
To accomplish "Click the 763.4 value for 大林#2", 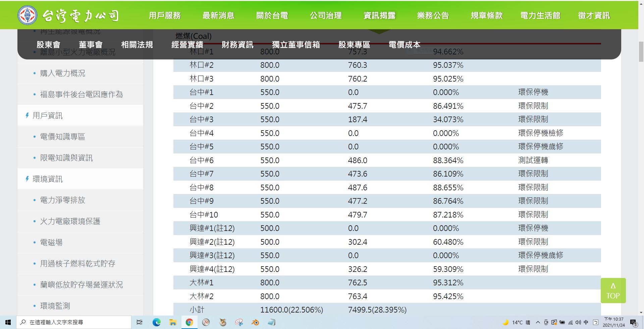I will tap(358, 296).
